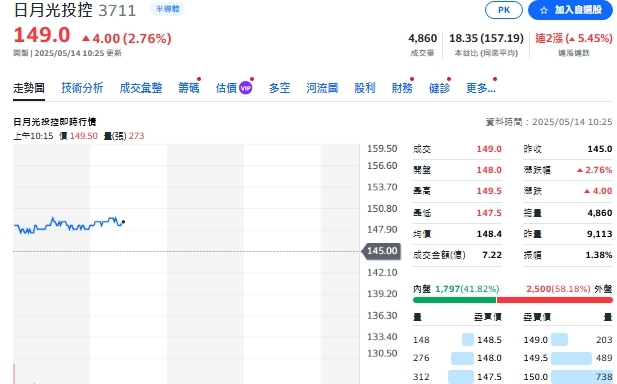Click the 外盤 2,500 (58.18%) label
Viewport: 617px width, 384px height.
pyautogui.click(x=569, y=289)
